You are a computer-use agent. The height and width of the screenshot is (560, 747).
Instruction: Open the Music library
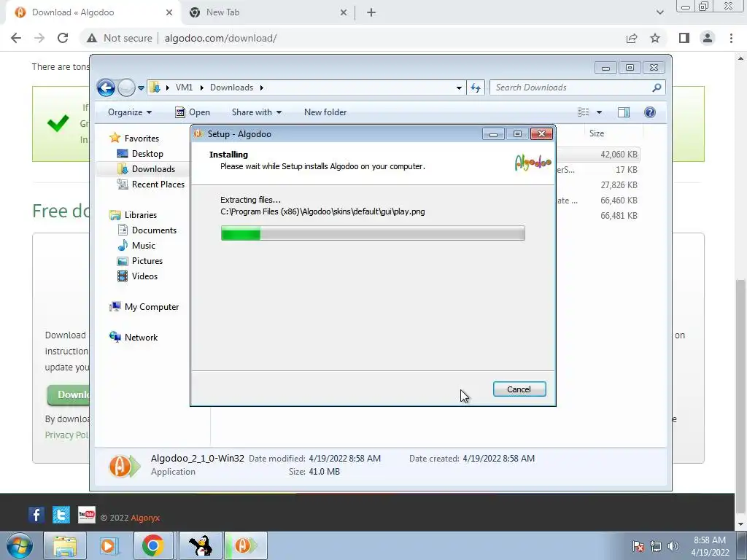[136, 246]
